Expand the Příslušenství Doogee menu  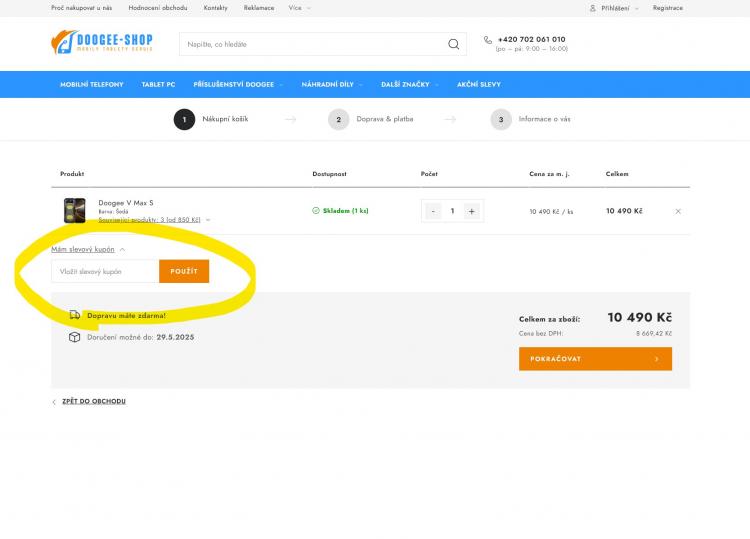[x=238, y=84]
